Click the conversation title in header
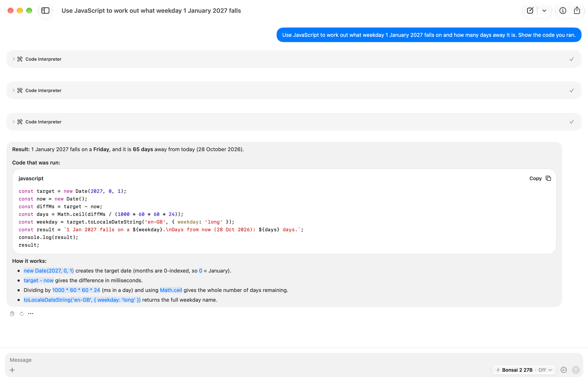This screenshot has width=588, height=382. coord(151,11)
